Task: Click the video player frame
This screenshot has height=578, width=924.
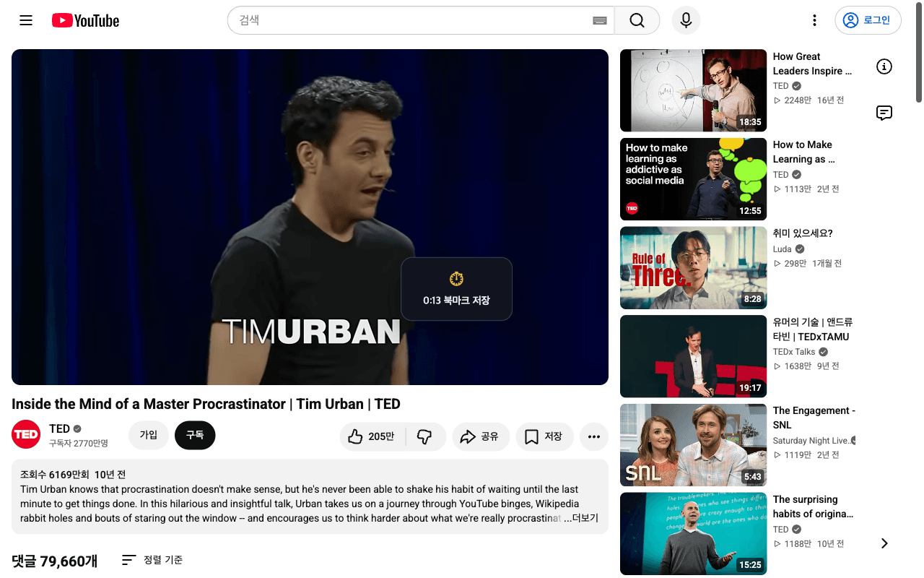Action: point(310,217)
